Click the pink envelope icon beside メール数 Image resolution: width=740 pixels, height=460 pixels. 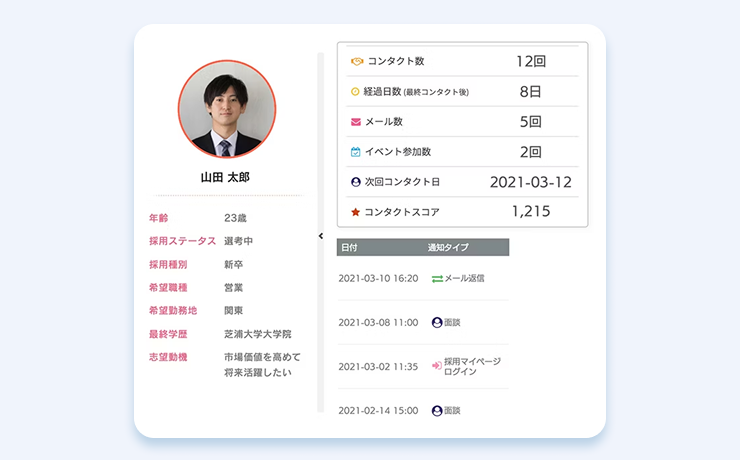(x=356, y=122)
